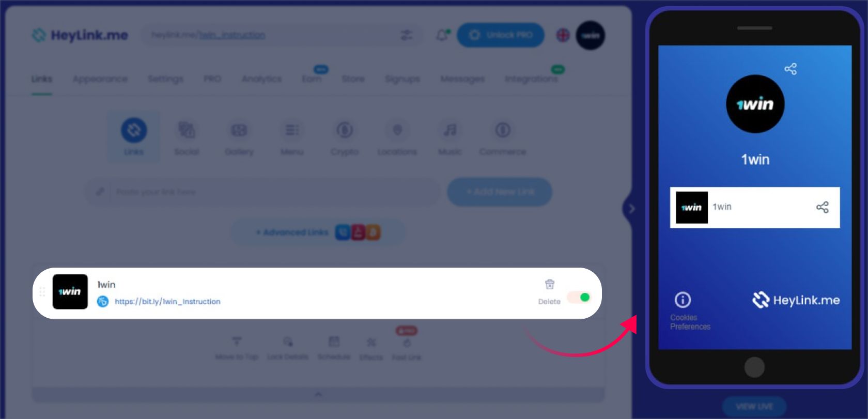Click share icon on the 1win preview card
This screenshot has width=868, height=419.
[822, 207]
